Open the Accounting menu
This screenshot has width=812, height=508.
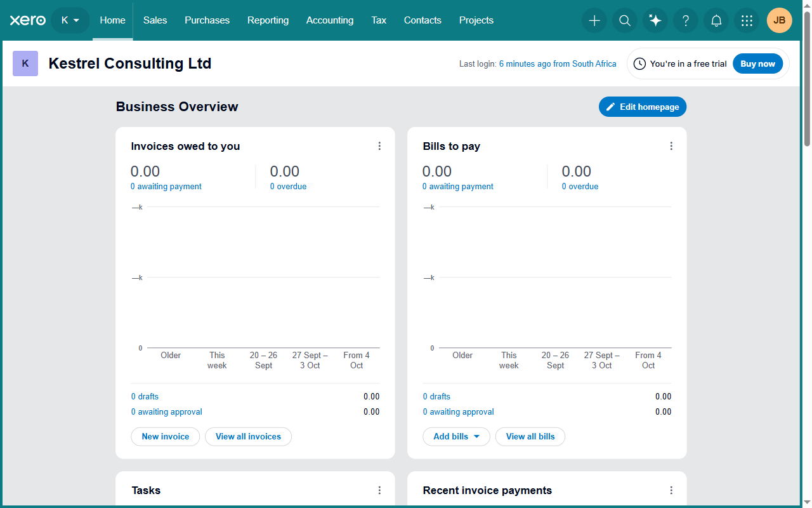tap(330, 20)
